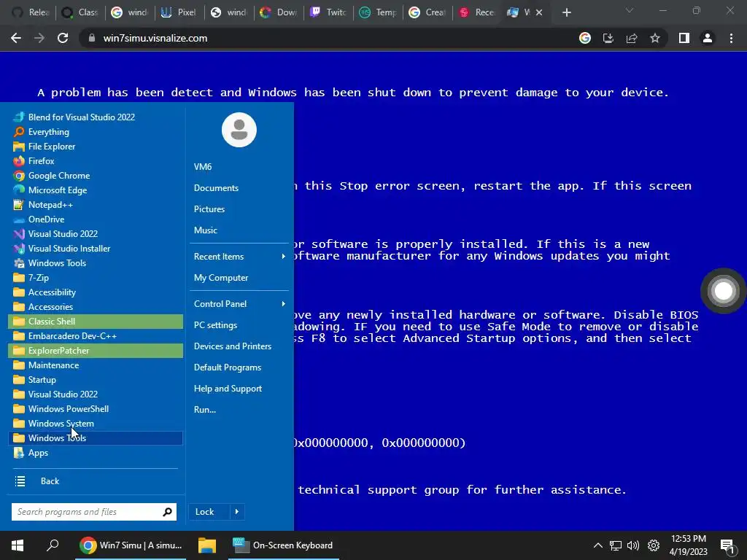The image size is (747, 560).
Task: Expand the Control Panel submenu
Action: click(239, 304)
